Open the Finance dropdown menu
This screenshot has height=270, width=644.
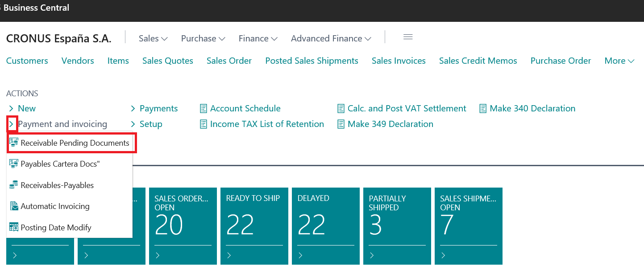pyautogui.click(x=258, y=38)
